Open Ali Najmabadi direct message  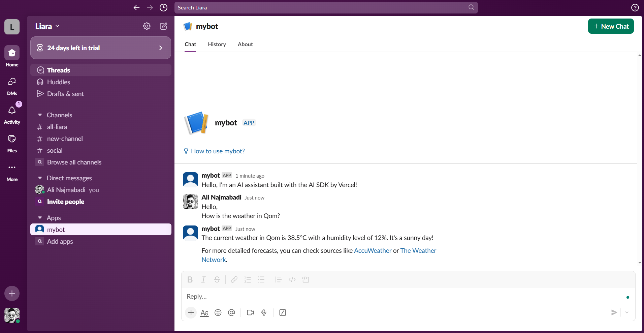pyautogui.click(x=101, y=190)
